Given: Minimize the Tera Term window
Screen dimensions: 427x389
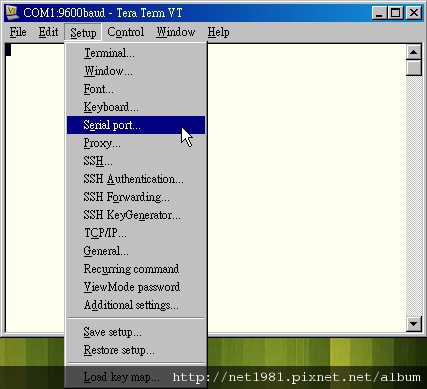Looking at the screenshot, I should pyautogui.click(x=379, y=13).
